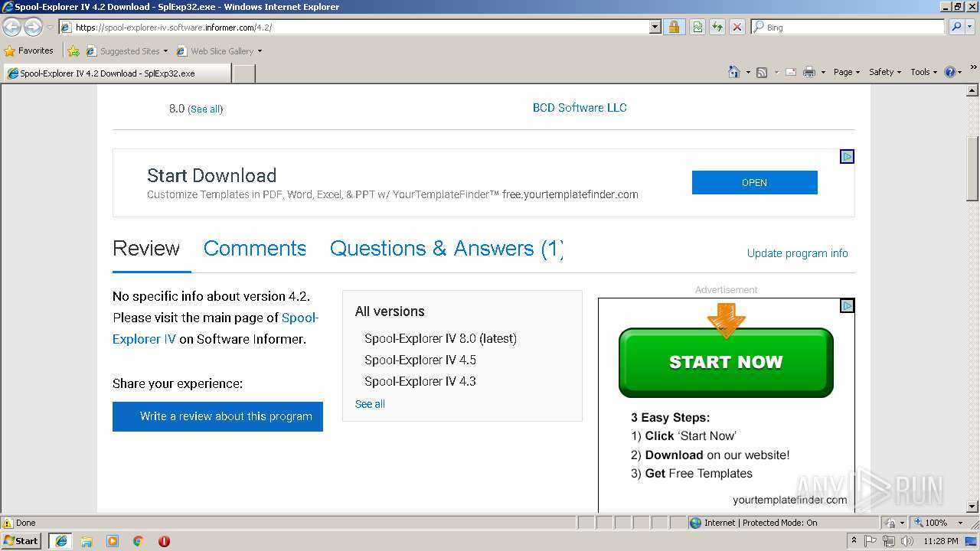The image size is (980, 551).
Task: Switch to the Questions & Answers tab
Action: point(447,249)
